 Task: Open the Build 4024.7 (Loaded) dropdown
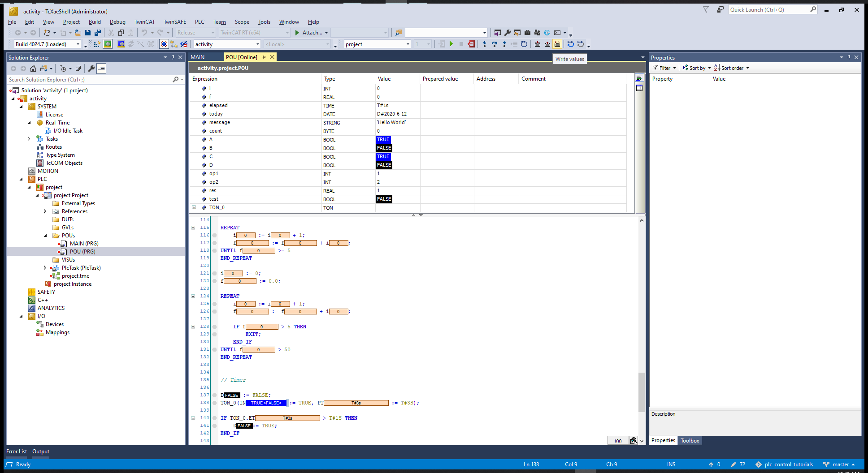tap(78, 44)
